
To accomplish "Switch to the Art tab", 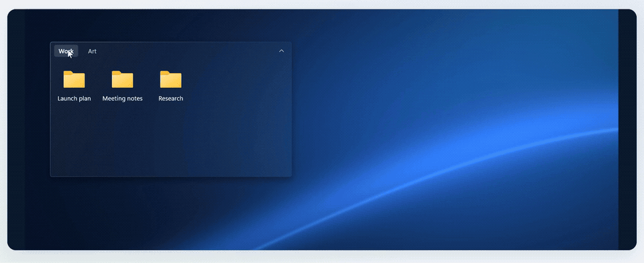I will [x=93, y=52].
